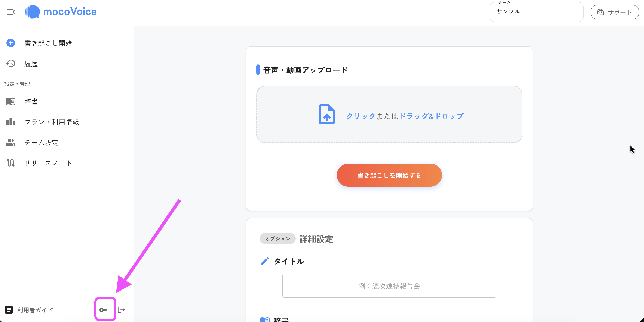This screenshot has width=644, height=322.
Task: Go to チーム設定 menu item
Action: (x=42, y=143)
